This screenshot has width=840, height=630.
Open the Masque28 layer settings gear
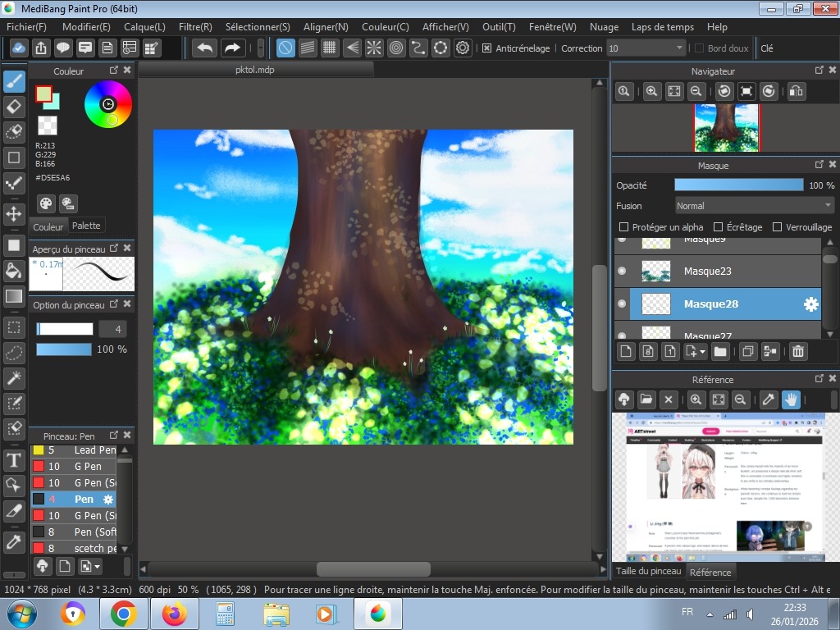coord(810,304)
